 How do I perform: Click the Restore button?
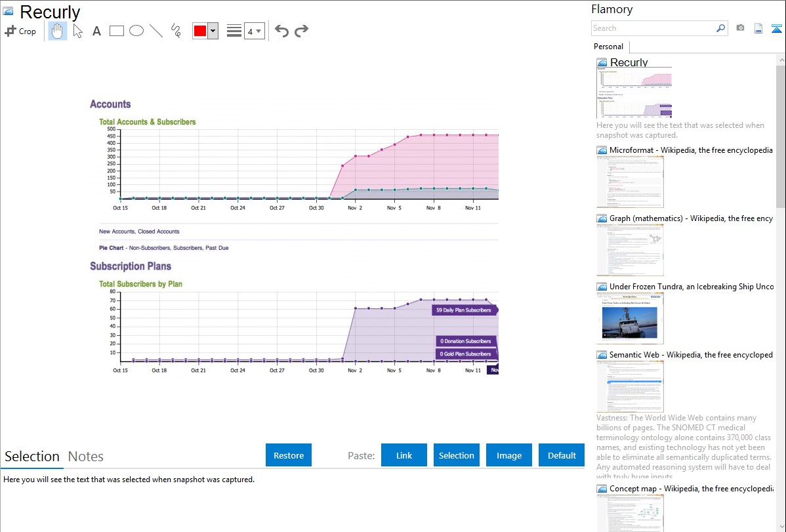coord(289,455)
